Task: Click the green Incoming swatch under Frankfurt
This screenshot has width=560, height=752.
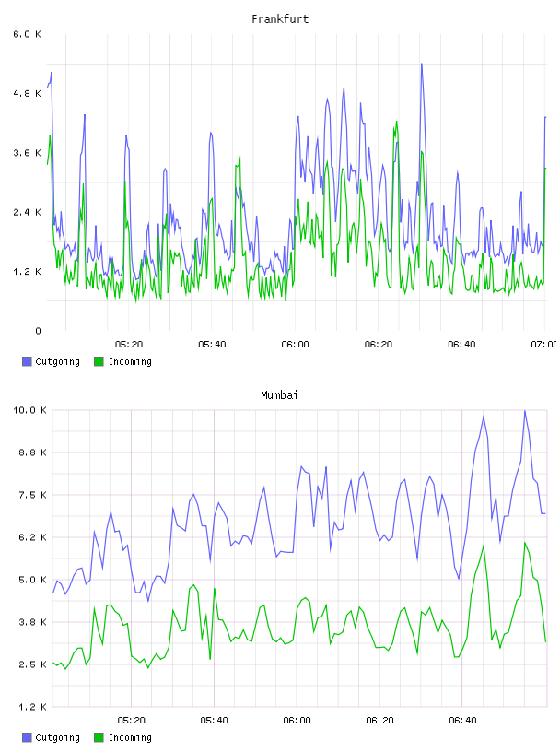Action: pos(99,361)
